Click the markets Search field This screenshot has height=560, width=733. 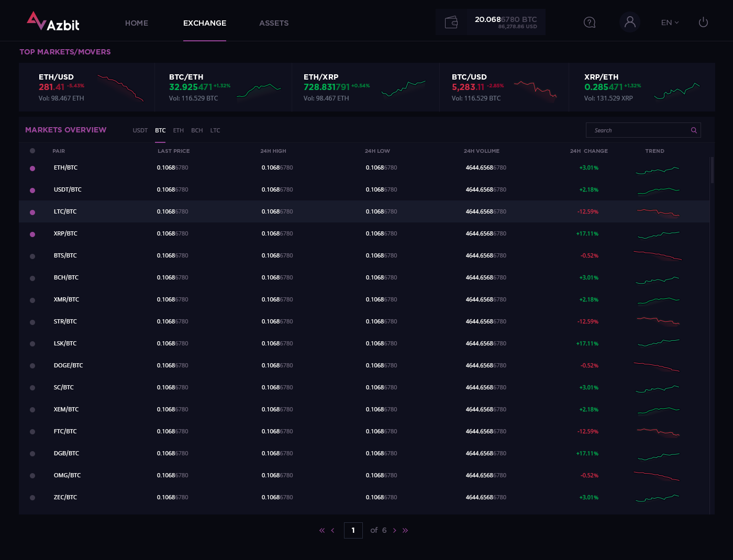643,130
